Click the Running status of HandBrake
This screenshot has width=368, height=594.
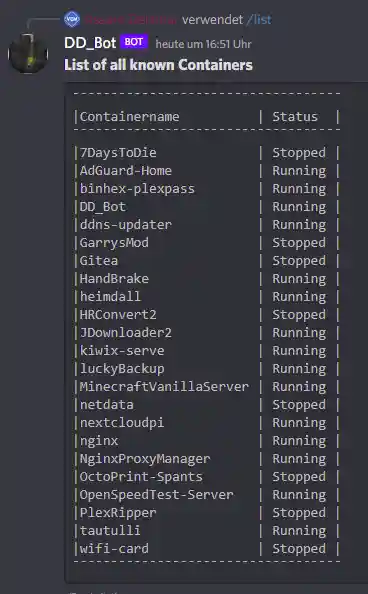[299, 279]
